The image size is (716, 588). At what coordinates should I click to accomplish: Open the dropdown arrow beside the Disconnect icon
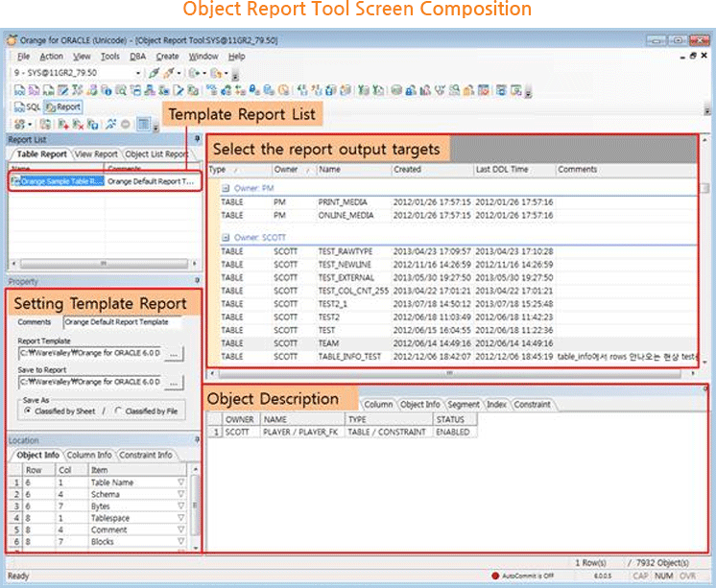pos(179,73)
